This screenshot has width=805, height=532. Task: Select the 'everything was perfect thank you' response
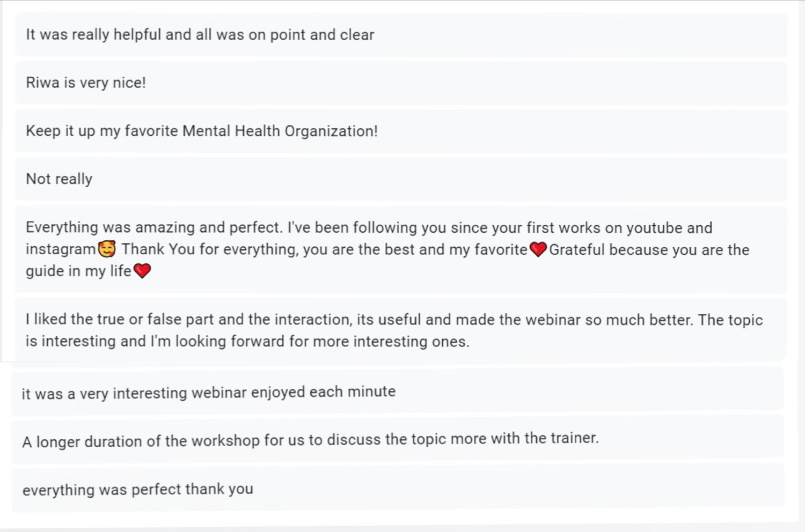tap(398, 489)
